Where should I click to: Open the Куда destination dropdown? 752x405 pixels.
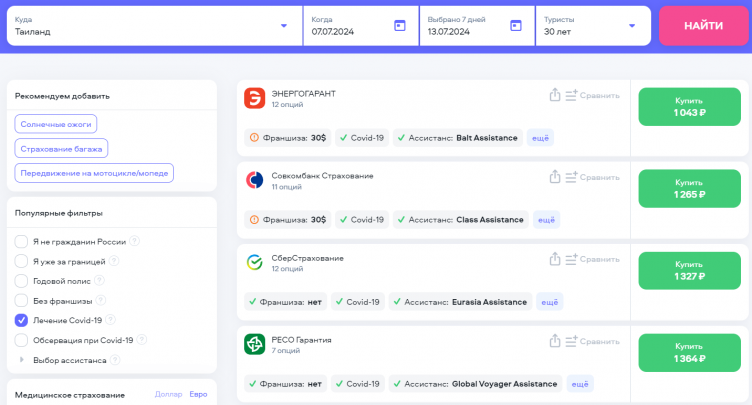(x=283, y=26)
